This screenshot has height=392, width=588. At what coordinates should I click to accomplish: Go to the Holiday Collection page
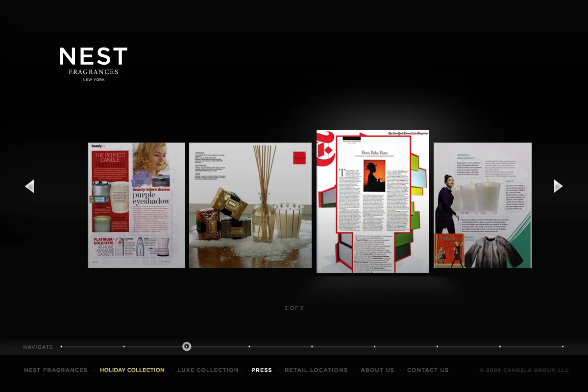[132, 370]
